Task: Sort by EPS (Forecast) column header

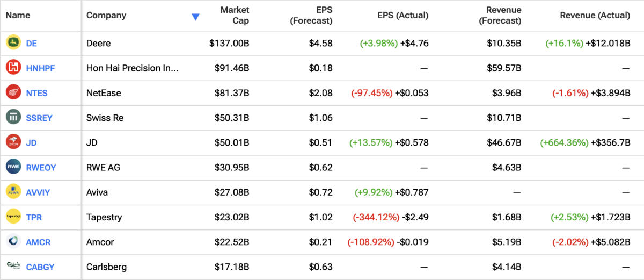Action: coord(311,16)
